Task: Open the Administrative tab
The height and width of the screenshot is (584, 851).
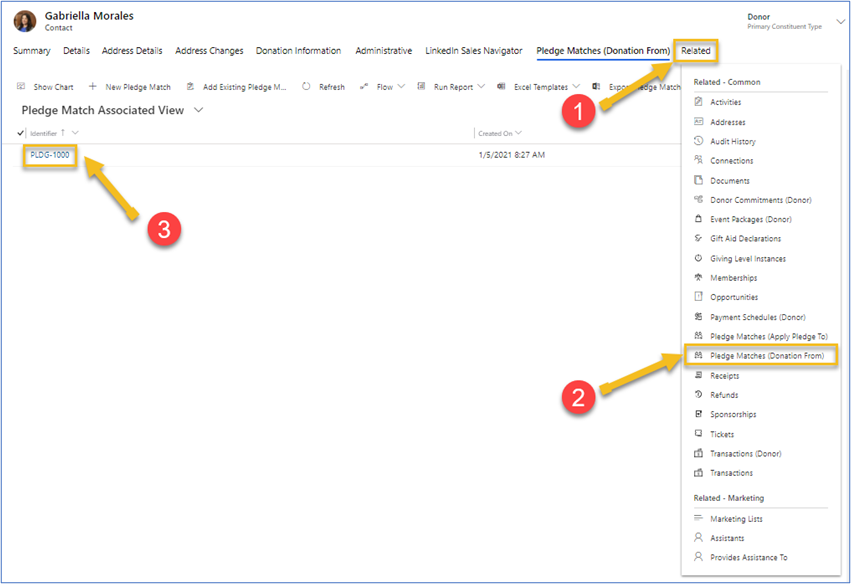Action: point(384,50)
